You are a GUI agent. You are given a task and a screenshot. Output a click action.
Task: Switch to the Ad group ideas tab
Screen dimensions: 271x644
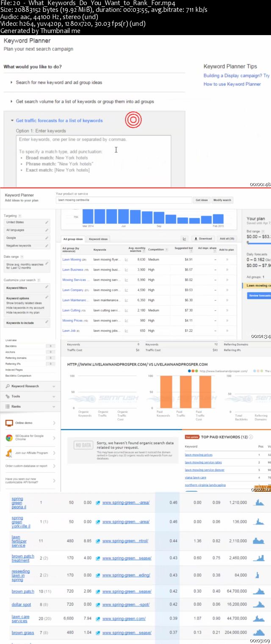point(73,239)
